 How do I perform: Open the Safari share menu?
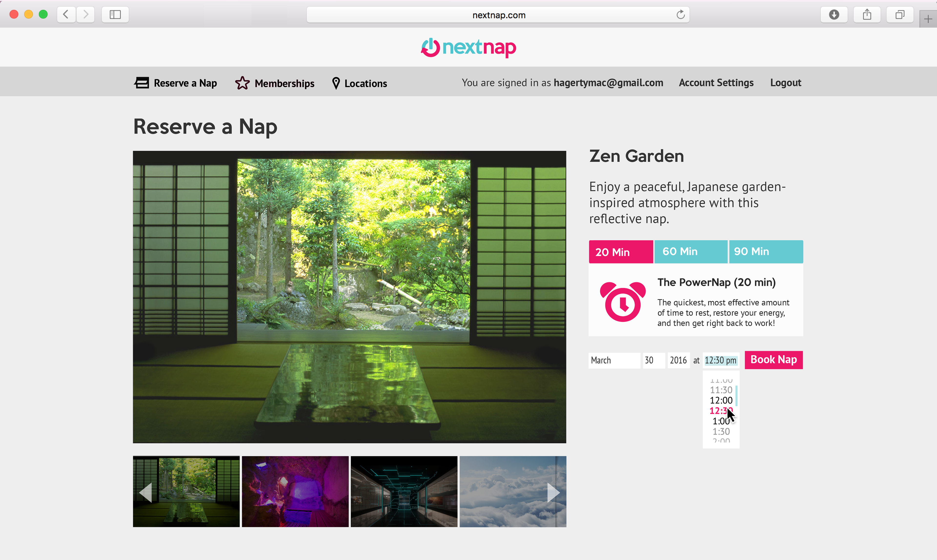pos(867,15)
